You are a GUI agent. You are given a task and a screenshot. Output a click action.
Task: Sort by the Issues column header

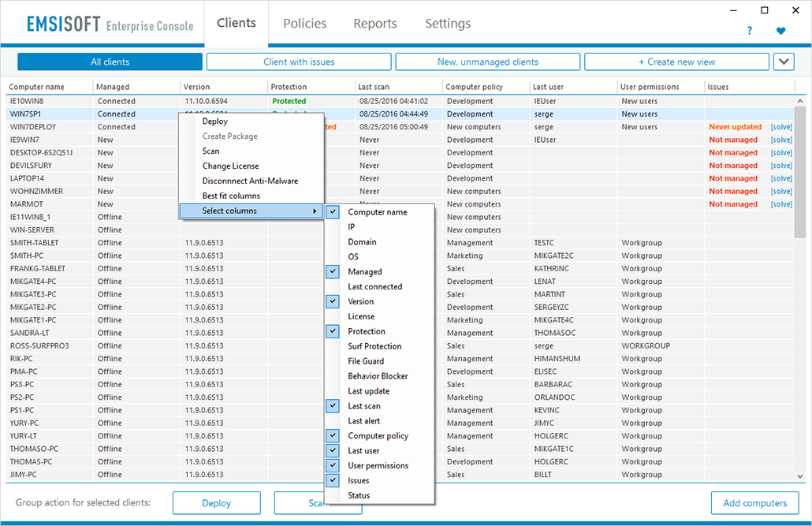(x=750, y=87)
